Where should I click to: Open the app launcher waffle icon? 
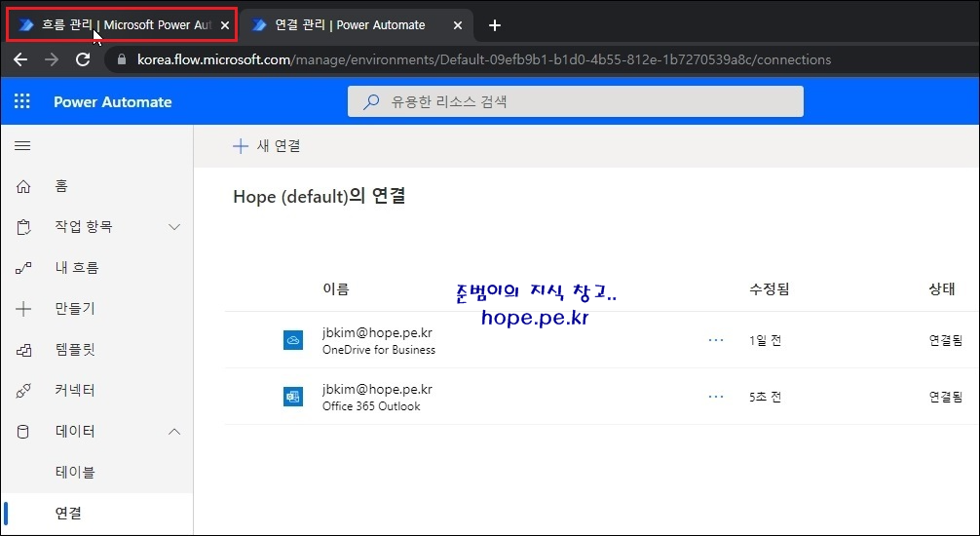(21, 101)
